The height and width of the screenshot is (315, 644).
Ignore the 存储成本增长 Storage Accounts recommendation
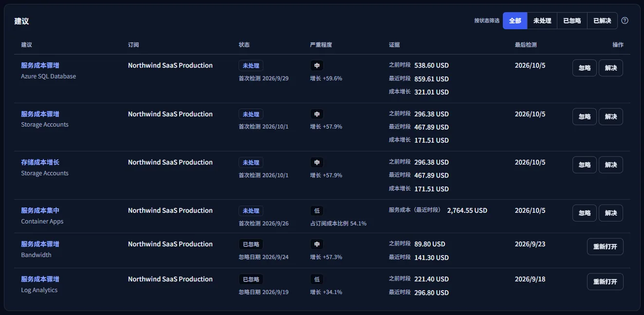(x=585, y=165)
